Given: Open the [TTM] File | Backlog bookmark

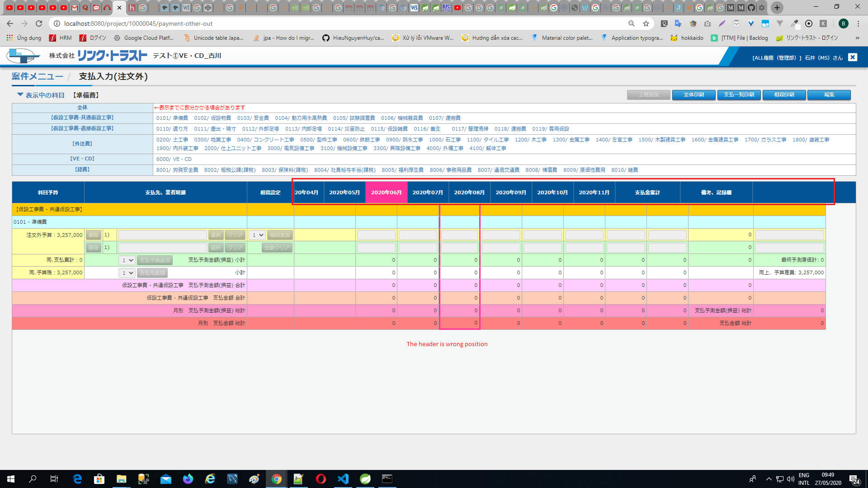Looking at the screenshot, I should 740,38.
